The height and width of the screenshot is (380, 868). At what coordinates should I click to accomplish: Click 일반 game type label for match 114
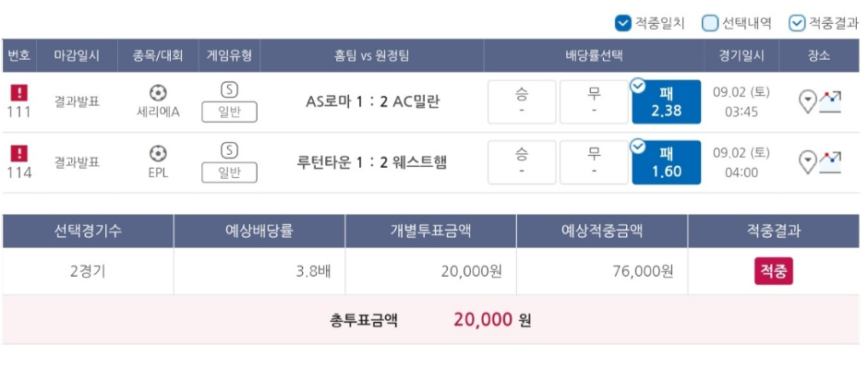[x=229, y=173]
